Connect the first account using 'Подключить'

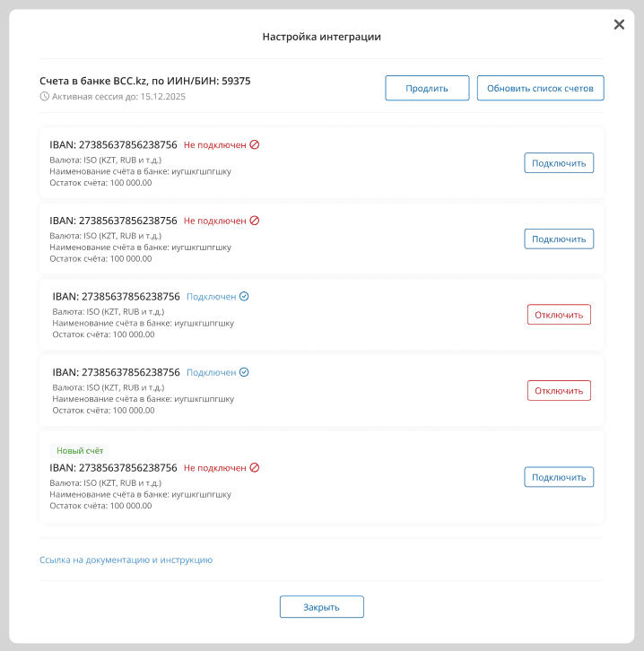pyautogui.click(x=559, y=163)
